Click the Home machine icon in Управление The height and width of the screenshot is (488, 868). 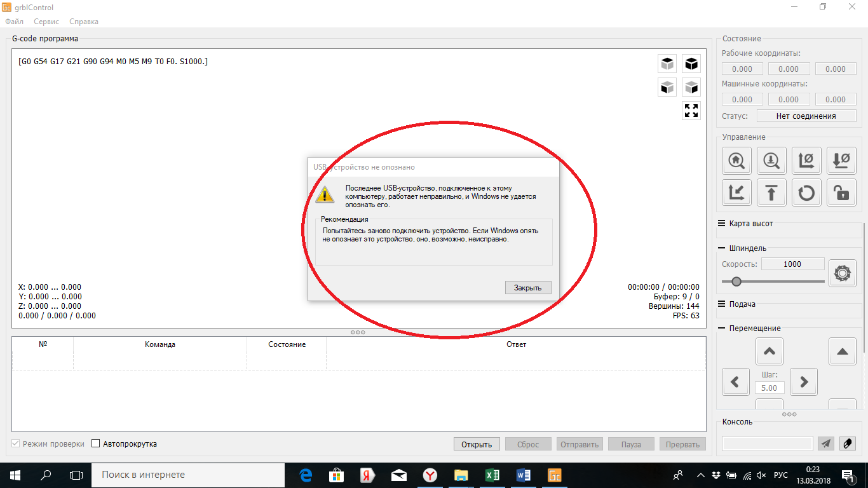pyautogui.click(x=737, y=161)
